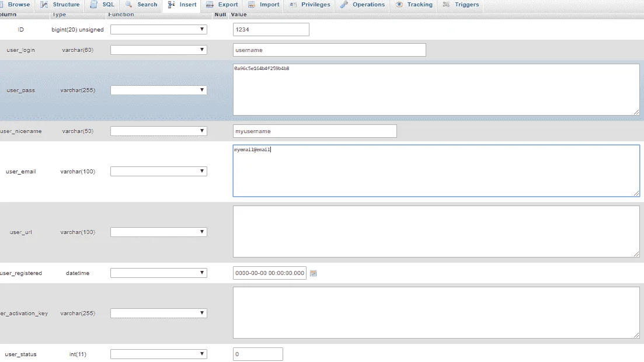Viewport: 644px width, 362px height.
Task: Click the user_login value field
Action: click(x=329, y=50)
